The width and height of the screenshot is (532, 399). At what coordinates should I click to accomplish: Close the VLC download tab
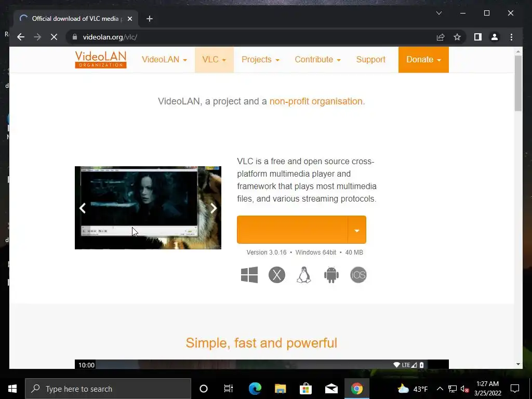pos(129,19)
